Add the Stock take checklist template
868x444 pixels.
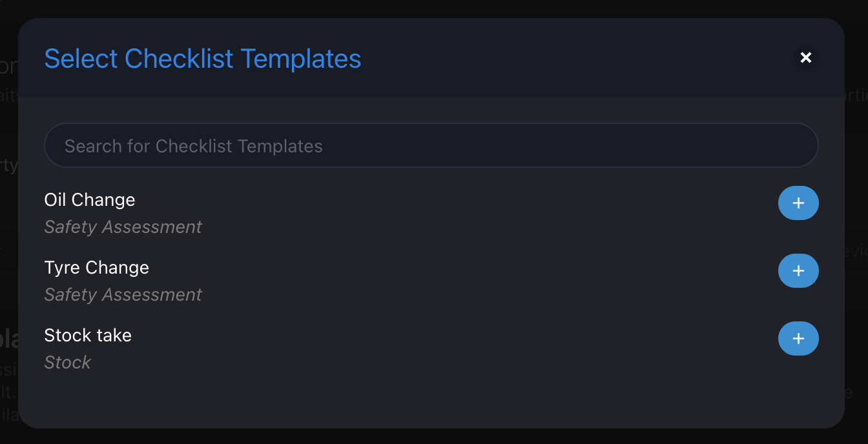point(798,339)
